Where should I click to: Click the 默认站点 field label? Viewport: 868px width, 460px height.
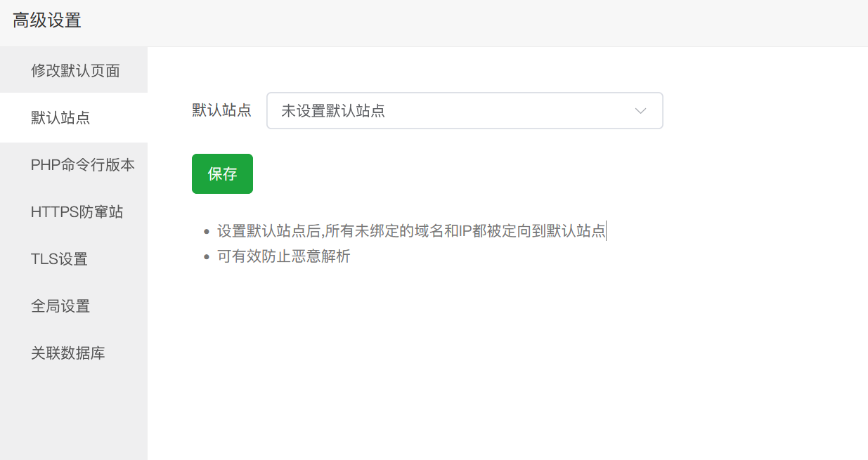[221, 110]
